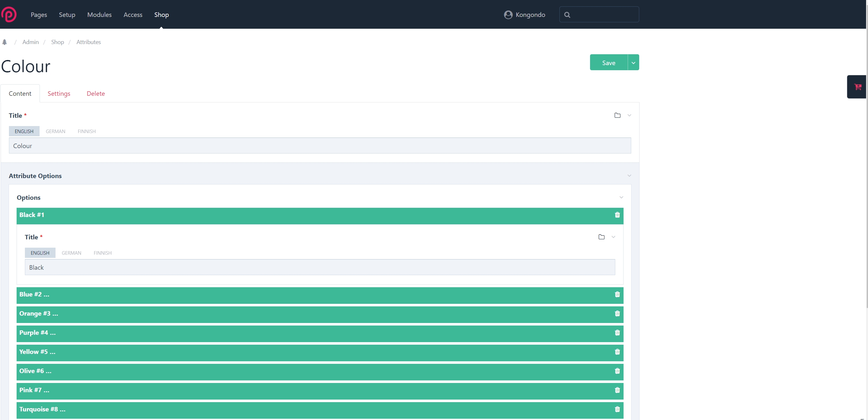Go to the tree home breadcrumb icon
The width and height of the screenshot is (868, 420).
(x=5, y=42)
